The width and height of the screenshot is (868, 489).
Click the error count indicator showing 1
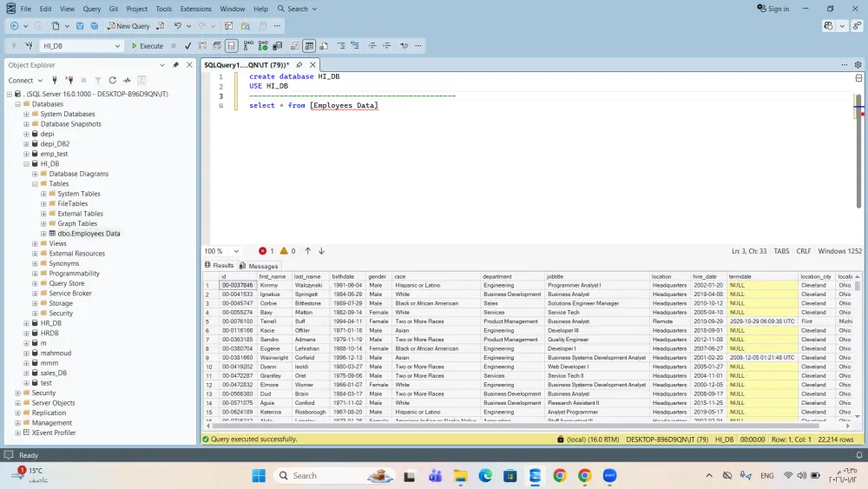(266, 251)
